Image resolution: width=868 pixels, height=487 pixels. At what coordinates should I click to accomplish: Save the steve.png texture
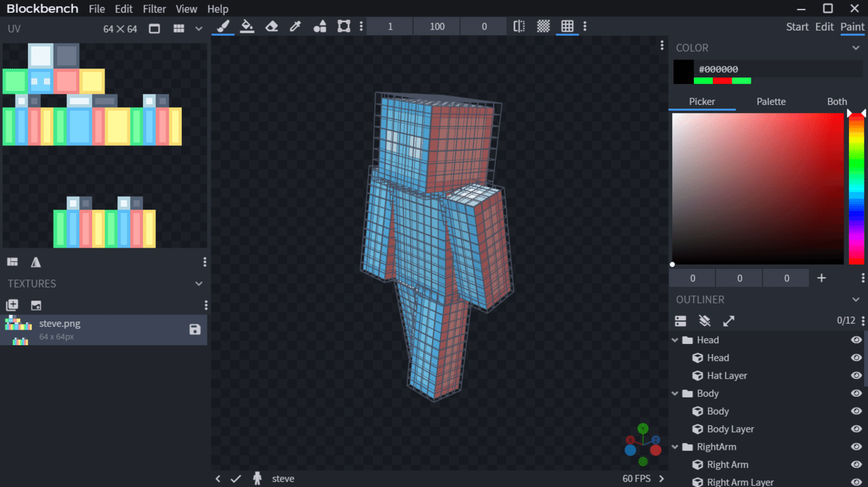pos(195,330)
